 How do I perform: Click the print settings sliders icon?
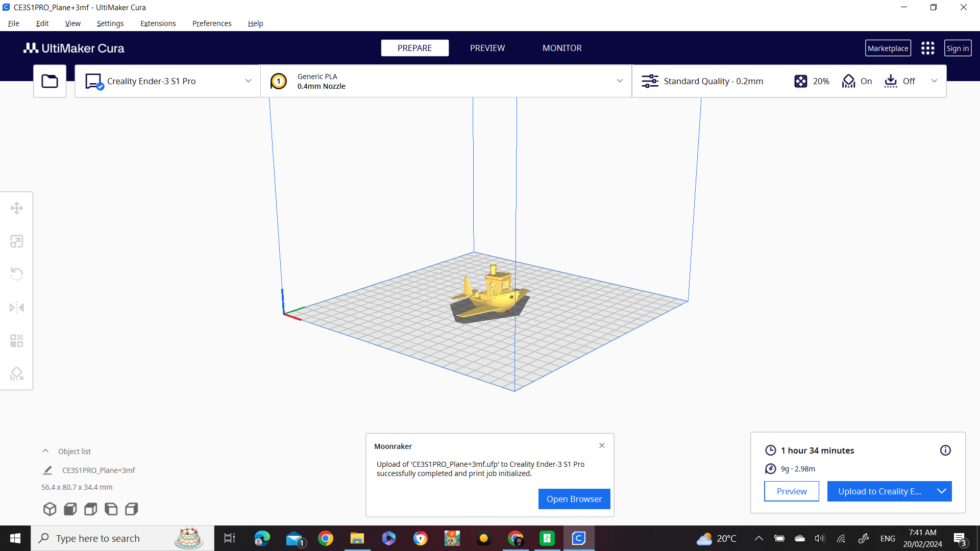650,81
